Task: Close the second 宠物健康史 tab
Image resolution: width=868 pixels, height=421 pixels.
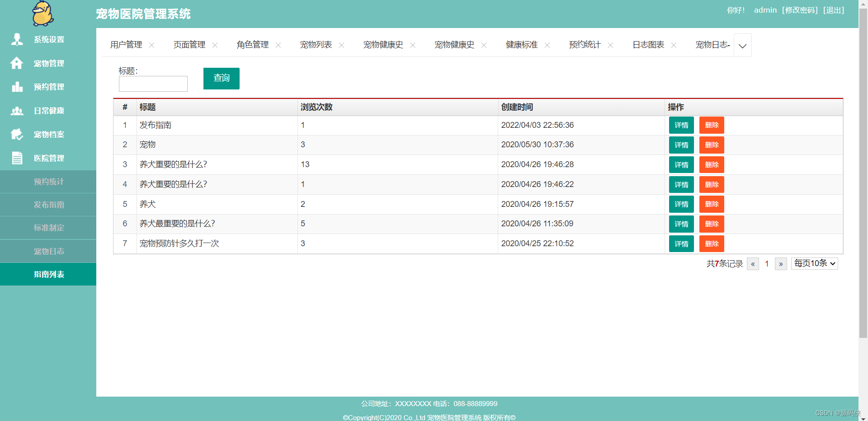Action: [x=484, y=45]
